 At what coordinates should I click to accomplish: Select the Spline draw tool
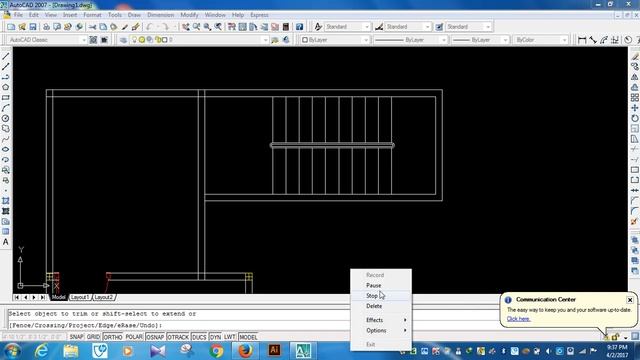coord(6,139)
